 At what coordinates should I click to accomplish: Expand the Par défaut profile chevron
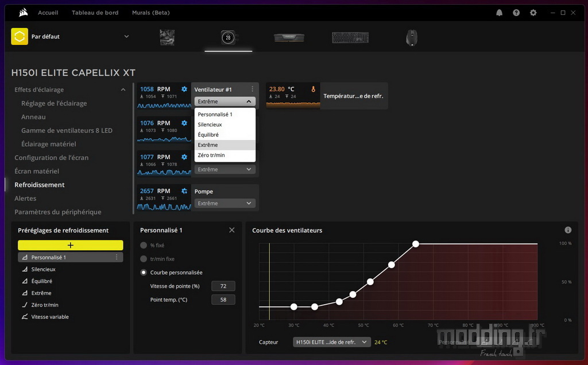click(x=126, y=36)
